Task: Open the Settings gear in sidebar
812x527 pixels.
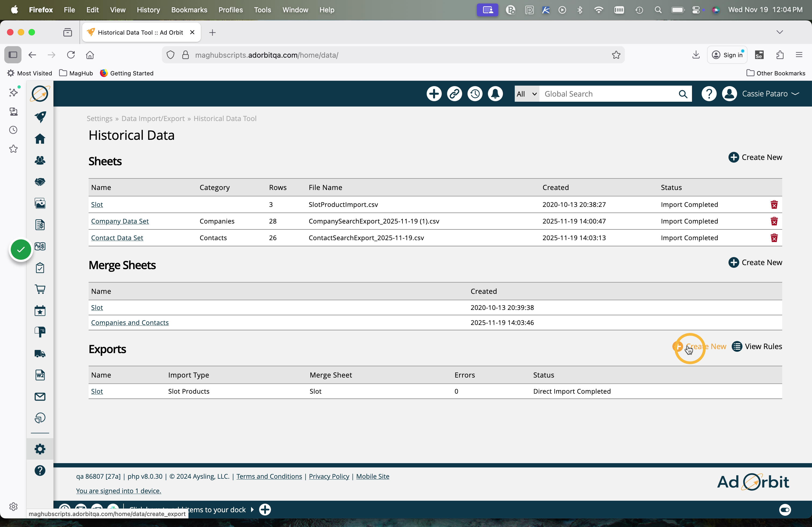Action: click(40, 449)
